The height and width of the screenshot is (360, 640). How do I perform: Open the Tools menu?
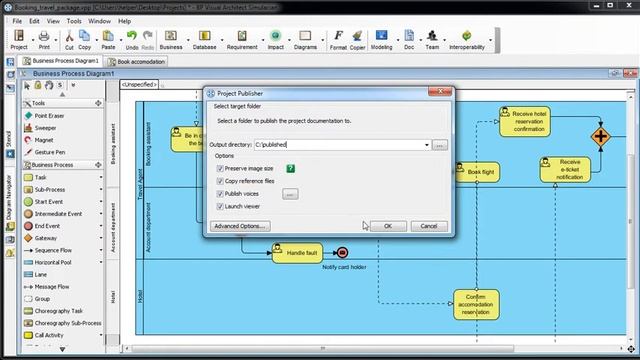pyautogui.click(x=74, y=21)
